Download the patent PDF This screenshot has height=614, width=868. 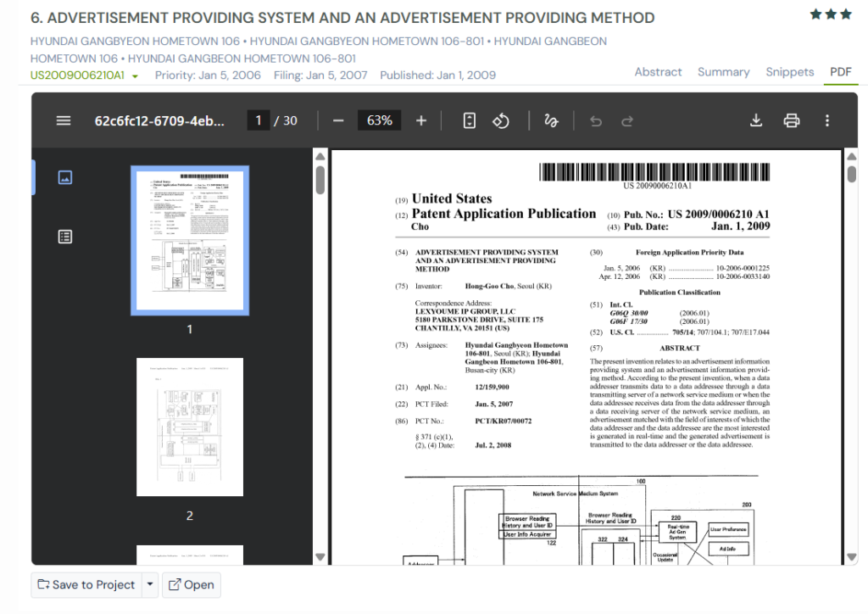pos(755,120)
